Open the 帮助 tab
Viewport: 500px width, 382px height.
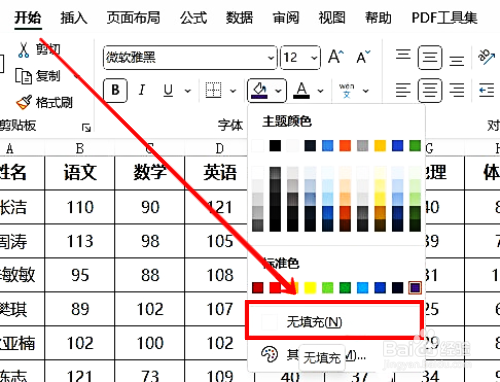click(378, 18)
